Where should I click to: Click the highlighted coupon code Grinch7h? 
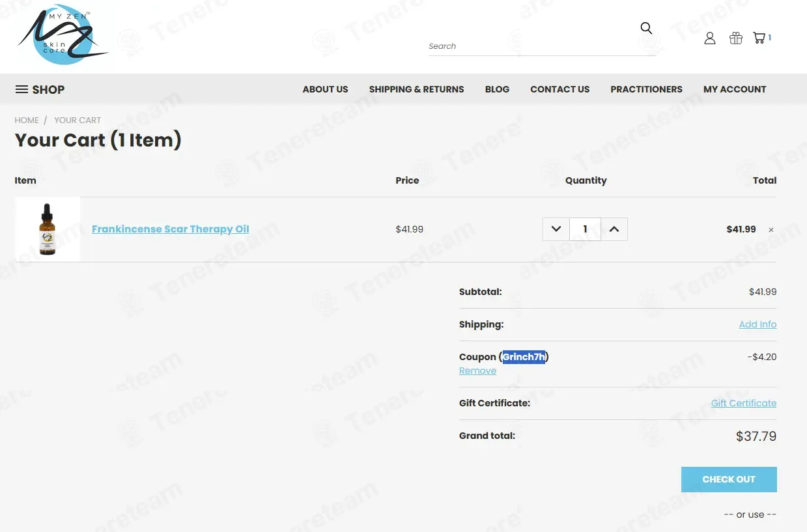(524, 357)
